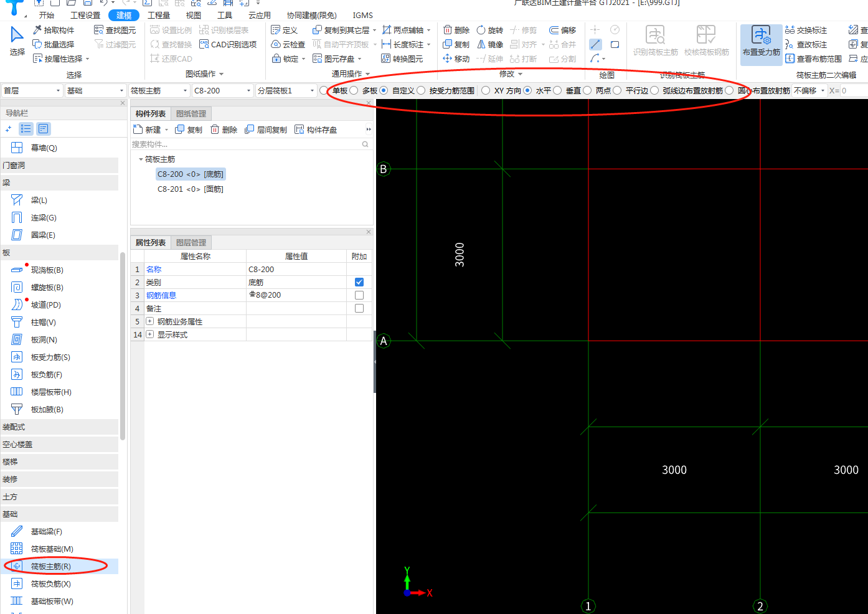868x614 pixels.
Task: Select the 旋转 rotate tool
Action: point(489,30)
